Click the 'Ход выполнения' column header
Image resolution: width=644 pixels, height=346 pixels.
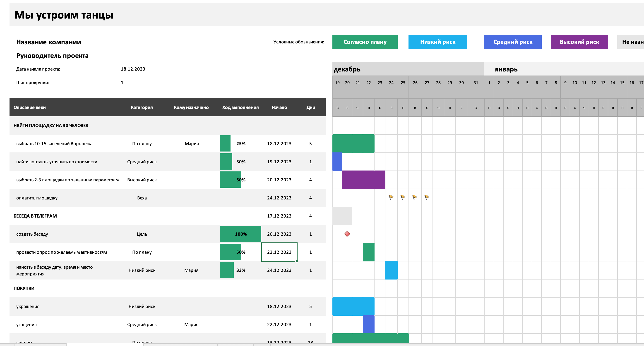[x=240, y=107]
